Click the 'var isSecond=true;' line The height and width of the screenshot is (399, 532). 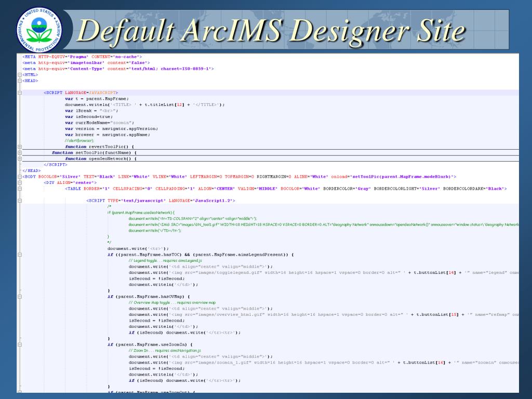click(89, 117)
